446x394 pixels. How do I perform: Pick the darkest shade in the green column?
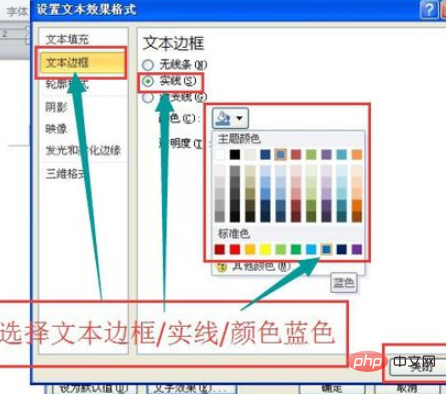[x=311, y=217]
